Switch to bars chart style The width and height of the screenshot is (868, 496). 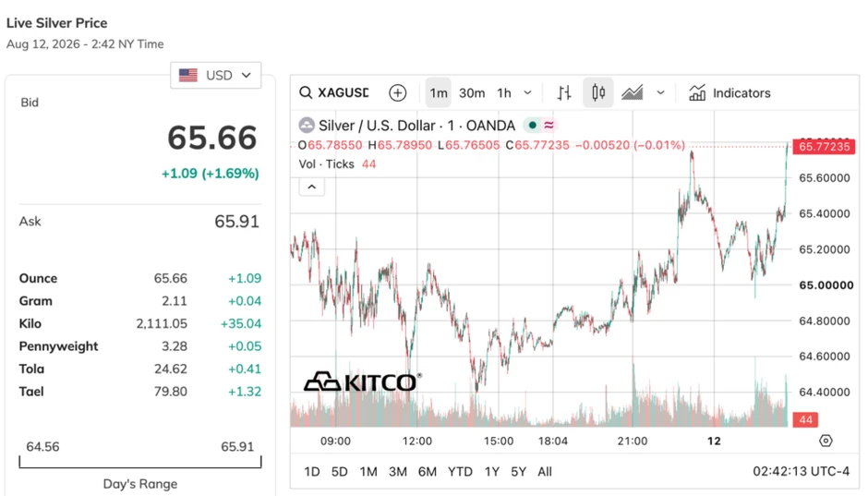[564, 92]
